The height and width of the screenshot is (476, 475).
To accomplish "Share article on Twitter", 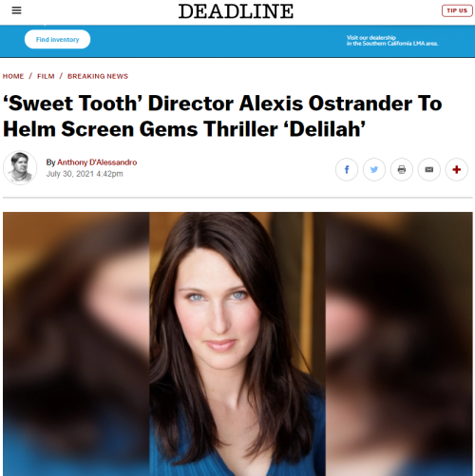I will point(374,169).
